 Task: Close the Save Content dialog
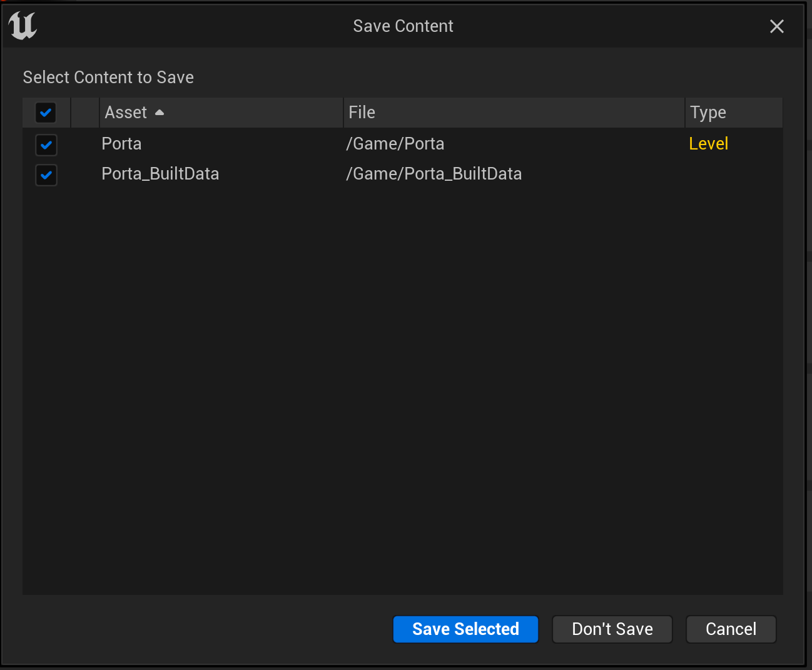pyautogui.click(x=776, y=26)
